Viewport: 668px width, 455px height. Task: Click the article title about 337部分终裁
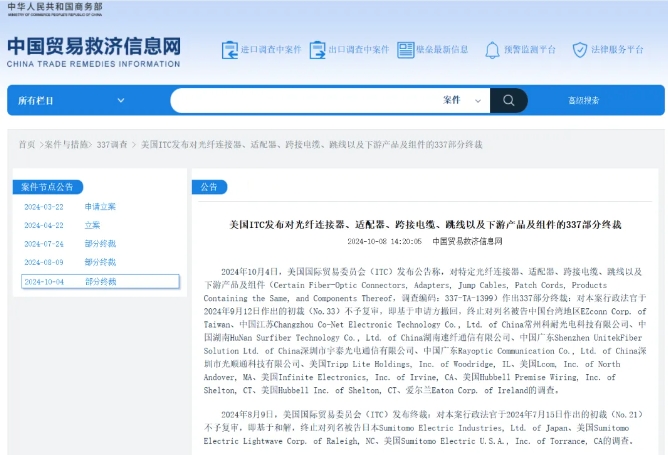425,225
